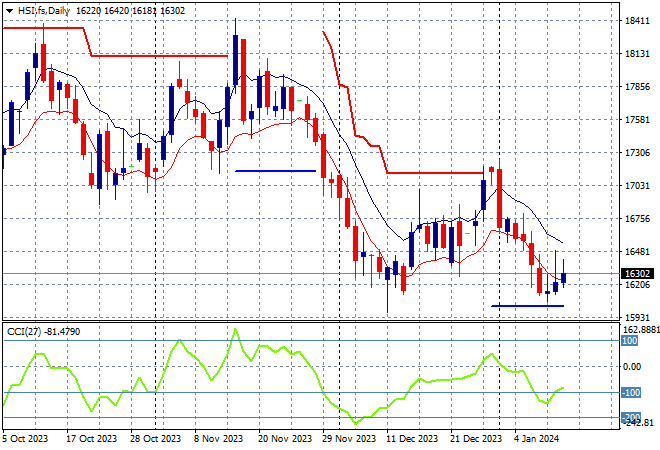Viewport: 660px width, 450px height.
Task: Click the 15931 price scale label
Action: coord(637,318)
